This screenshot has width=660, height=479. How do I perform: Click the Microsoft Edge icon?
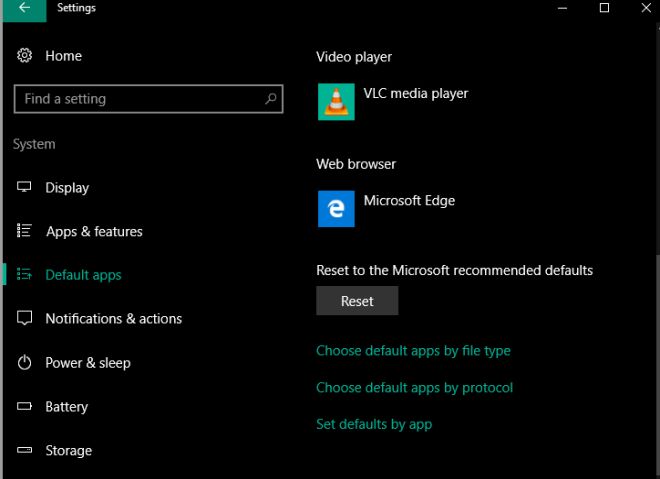point(336,209)
